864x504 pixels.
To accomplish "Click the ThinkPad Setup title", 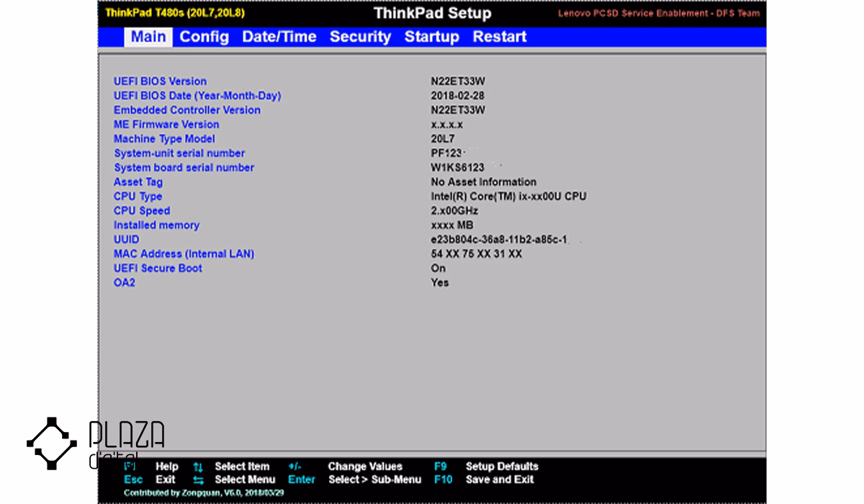I will tap(433, 14).
